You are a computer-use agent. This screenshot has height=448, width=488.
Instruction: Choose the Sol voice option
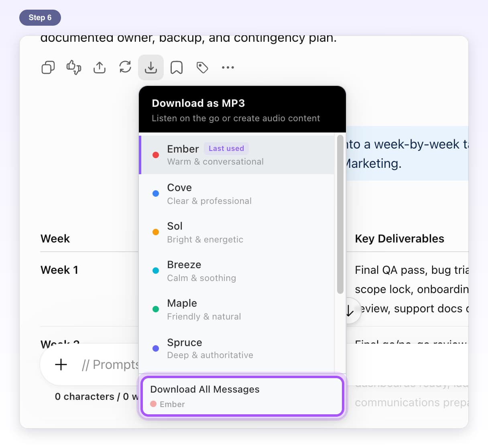237,232
